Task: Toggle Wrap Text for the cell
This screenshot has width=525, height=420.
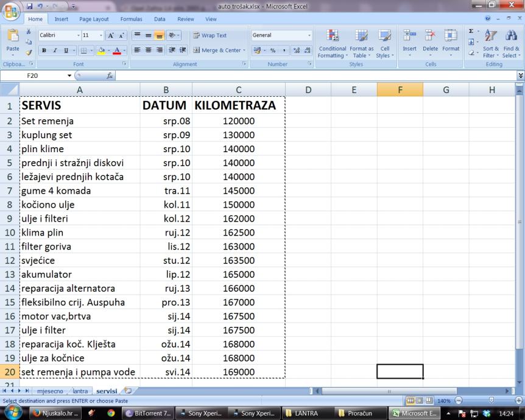Action: coord(210,36)
